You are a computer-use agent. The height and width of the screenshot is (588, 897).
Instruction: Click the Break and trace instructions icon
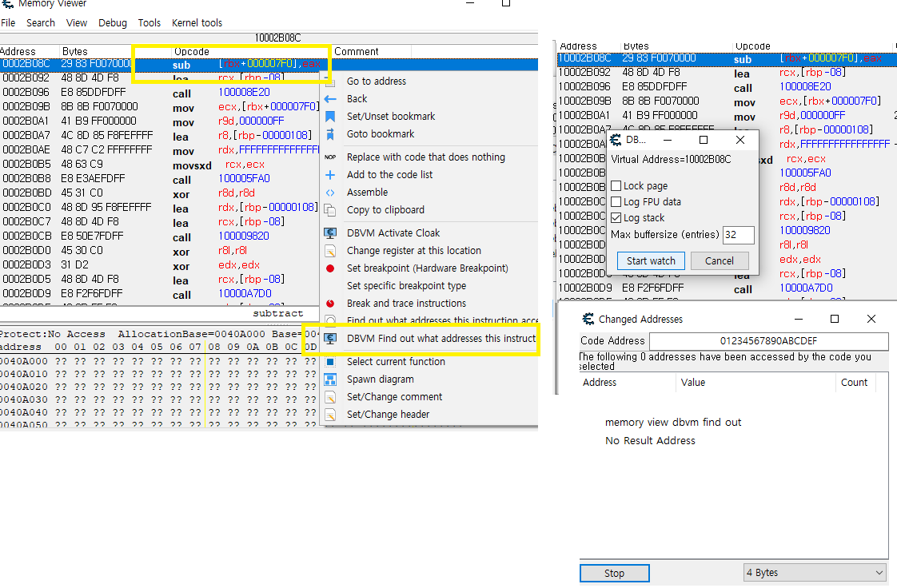330,303
